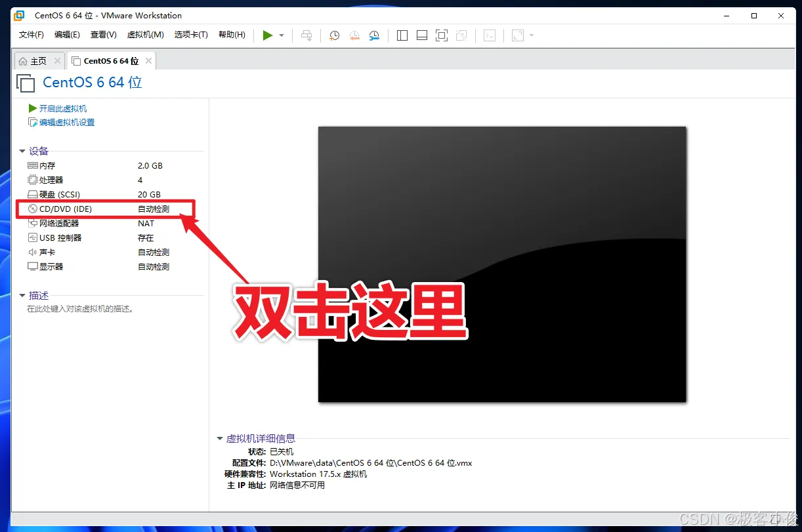Select the 声卡 device row
Screen dimensions: 802x532
110,253
